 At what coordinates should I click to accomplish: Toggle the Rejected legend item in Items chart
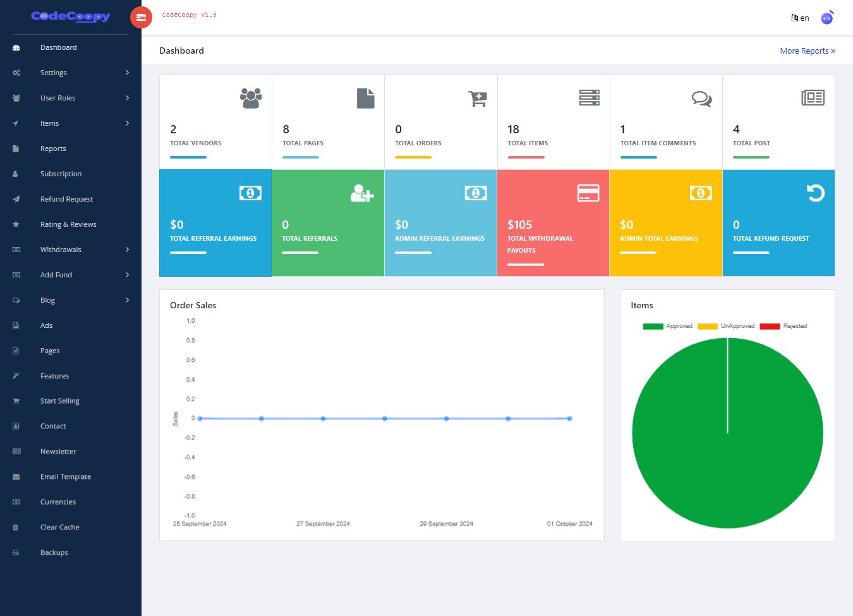pyautogui.click(x=783, y=326)
